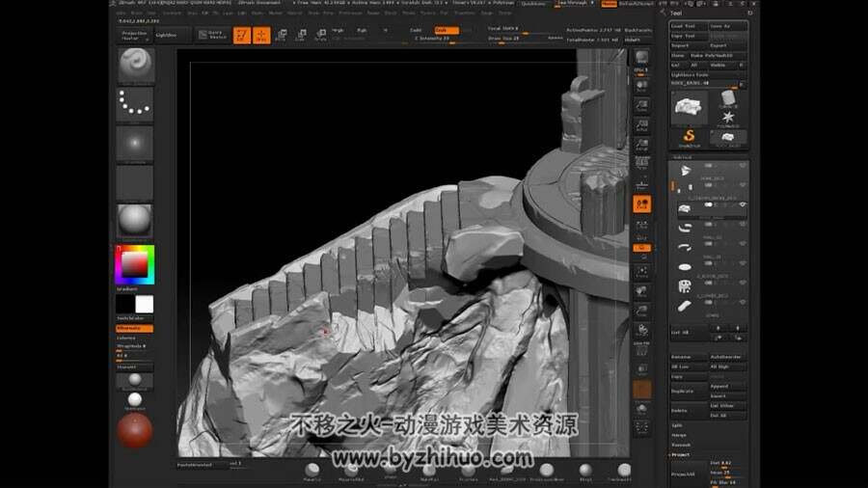Toggle the orange Alternate button
Image resolution: width=868 pixels, height=488 pixels.
click(134, 328)
